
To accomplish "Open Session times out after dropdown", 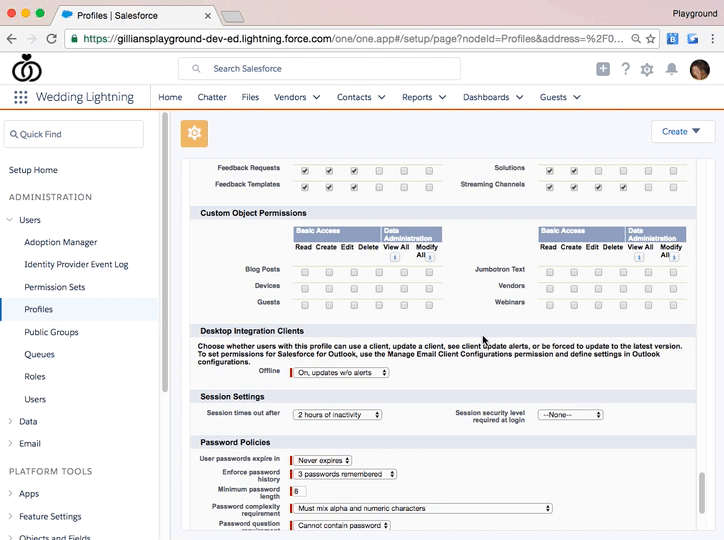I will [338, 414].
